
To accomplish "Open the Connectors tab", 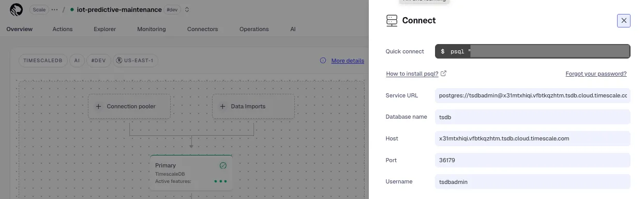I will point(203,29).
